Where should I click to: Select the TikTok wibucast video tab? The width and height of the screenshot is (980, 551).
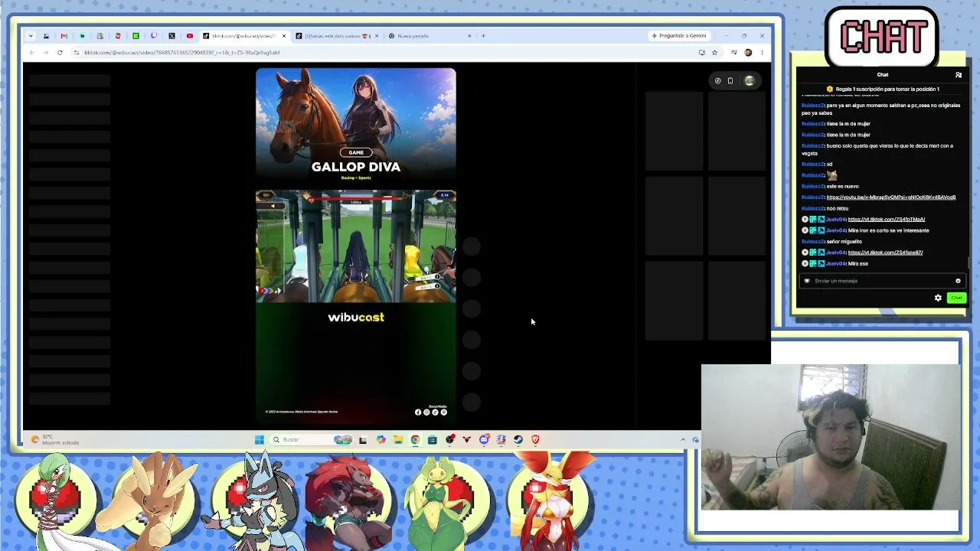pyautogui.click(x=243, y=36)
